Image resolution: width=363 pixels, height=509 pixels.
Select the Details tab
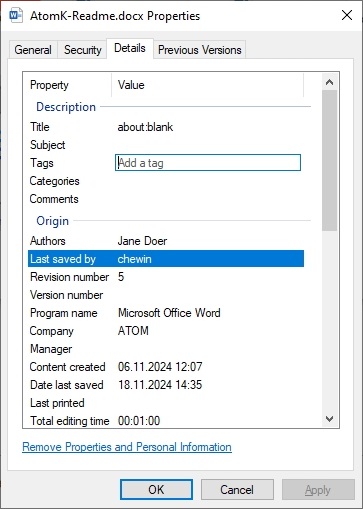pyautogui.click(x=130, y=49)
